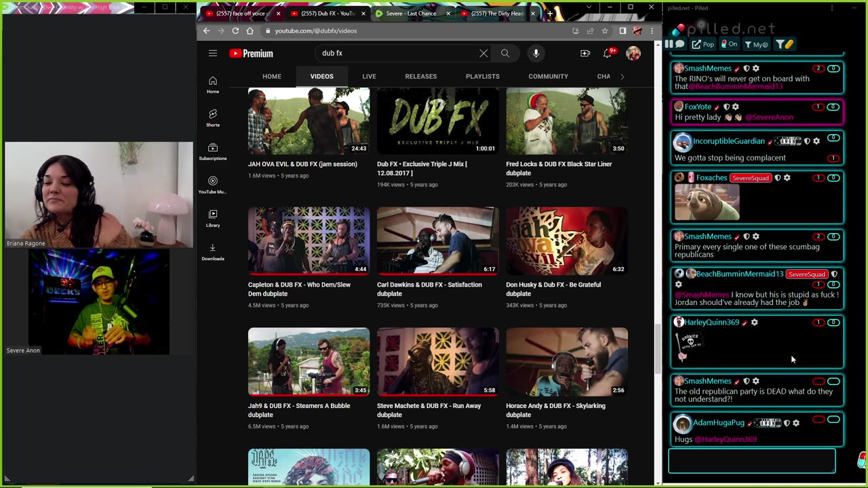Open settings gear on FoxYote's message
868x488 pixels.
pyautogui.click(x=736, y=106)
